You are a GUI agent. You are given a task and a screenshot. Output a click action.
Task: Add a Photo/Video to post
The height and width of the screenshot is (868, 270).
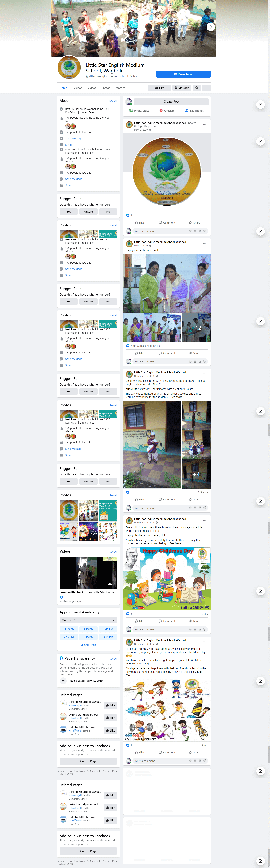coord(139,110)
